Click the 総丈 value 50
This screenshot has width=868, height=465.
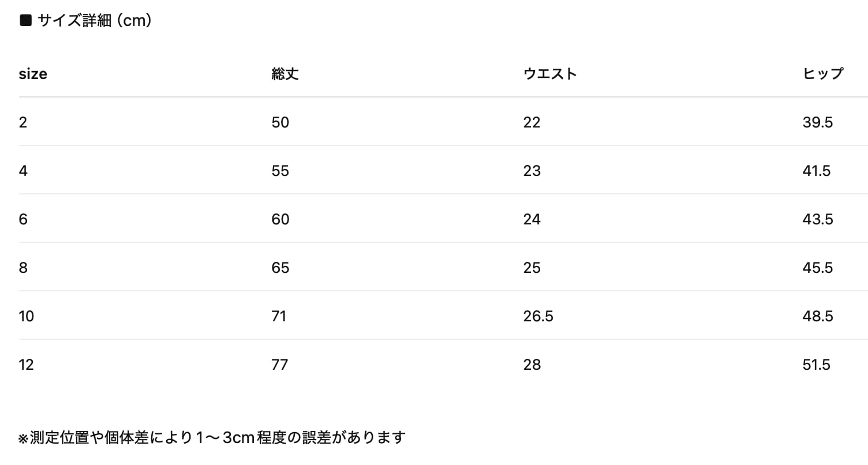(x=280, y=122)
